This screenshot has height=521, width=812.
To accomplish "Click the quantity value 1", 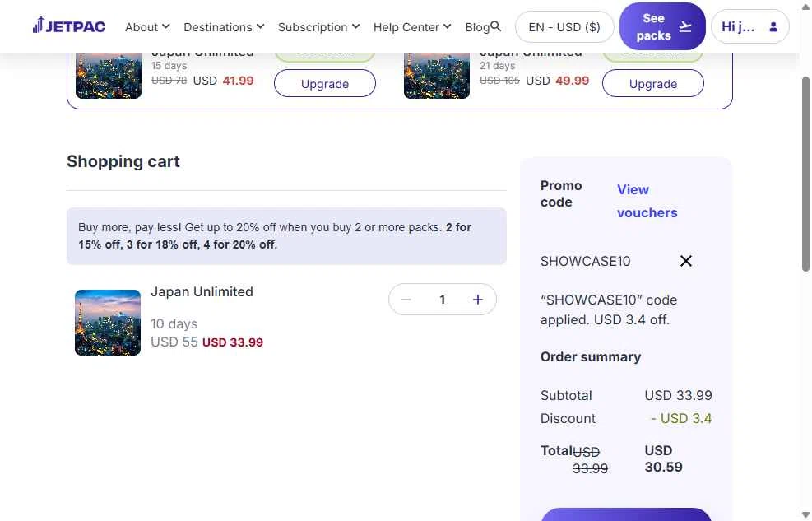I will tap(443, 300).
